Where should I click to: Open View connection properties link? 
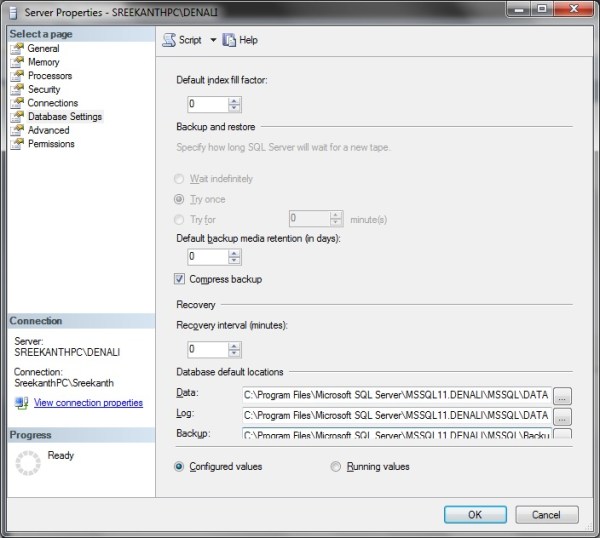(88, 403)
